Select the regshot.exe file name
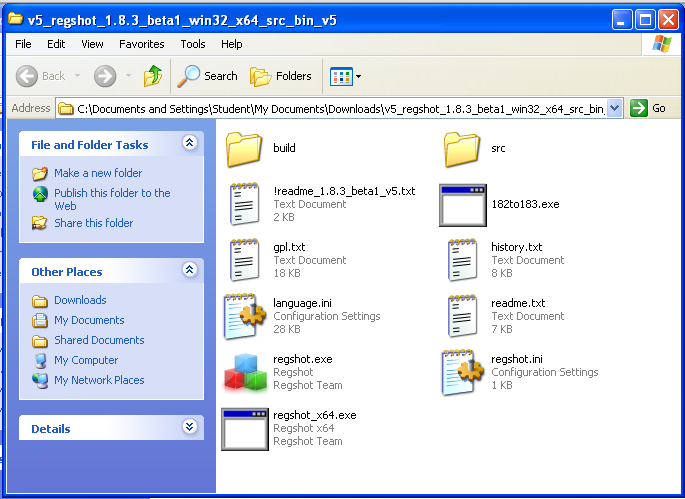 point(303,359)
